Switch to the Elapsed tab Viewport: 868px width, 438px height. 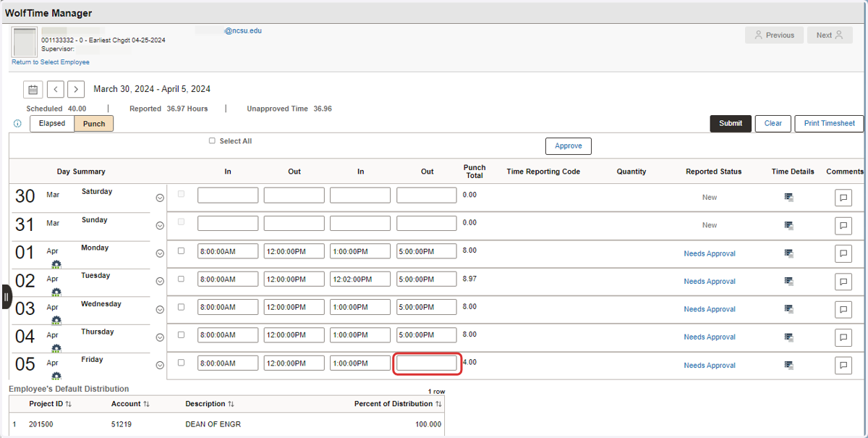tap(52, 124)
